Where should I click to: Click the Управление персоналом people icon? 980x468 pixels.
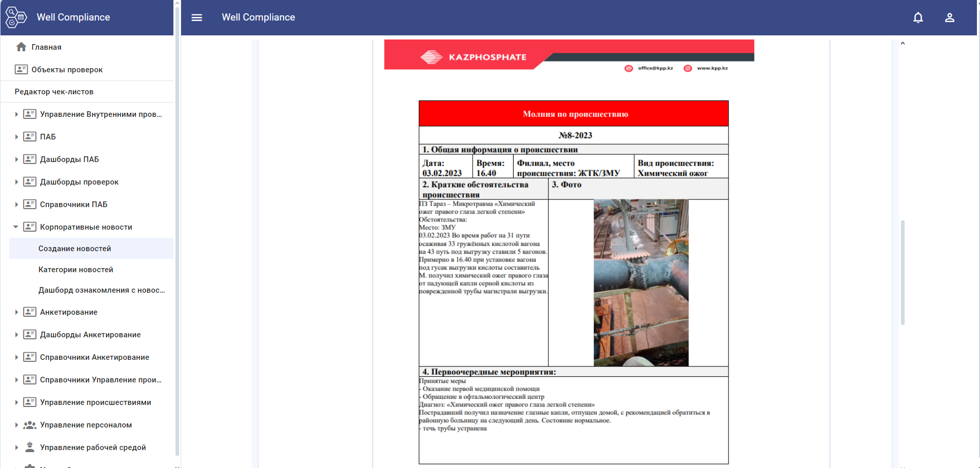pyautogui.click(x=30, y=425)
